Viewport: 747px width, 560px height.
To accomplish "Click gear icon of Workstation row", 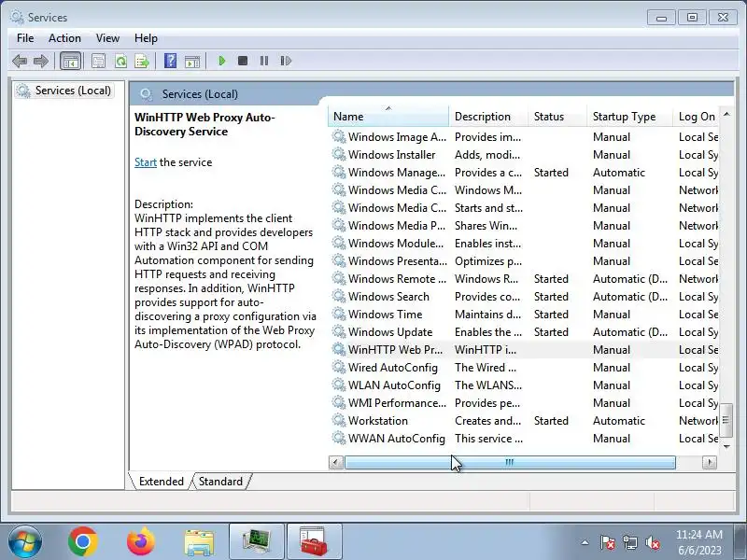I will tap(339, 420).
